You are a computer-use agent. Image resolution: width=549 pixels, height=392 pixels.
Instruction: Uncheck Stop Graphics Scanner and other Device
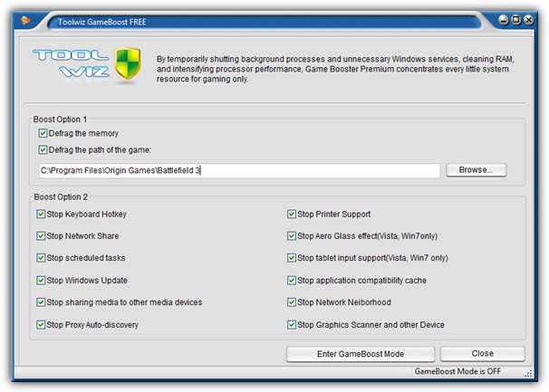tap(292, 325)
